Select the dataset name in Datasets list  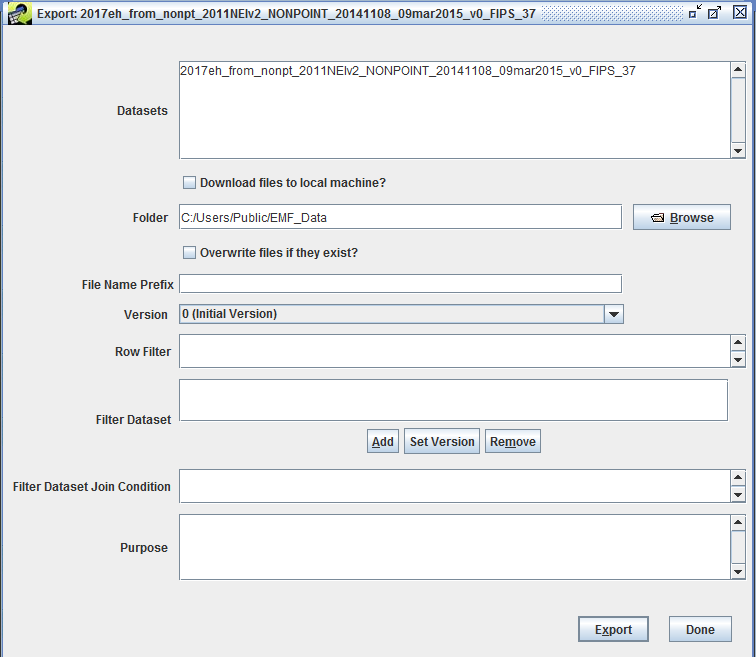(x=408, y=71)
